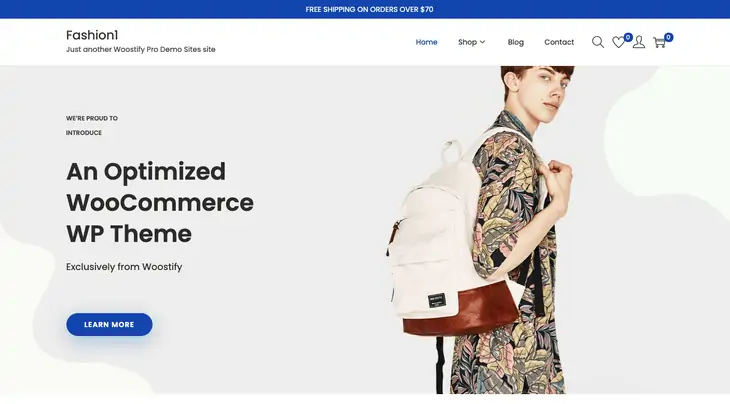Open the search magnifier icon
Image resolution: width=730 pixels, height=404 pixels.
(598, 42)
